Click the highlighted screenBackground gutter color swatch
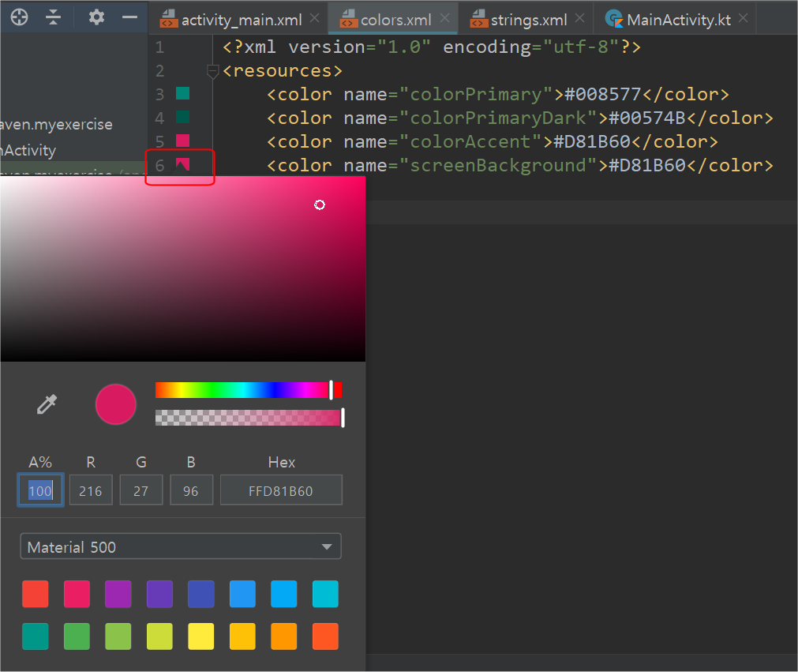This screenshot has height=672, width=798. pos(183,164)
